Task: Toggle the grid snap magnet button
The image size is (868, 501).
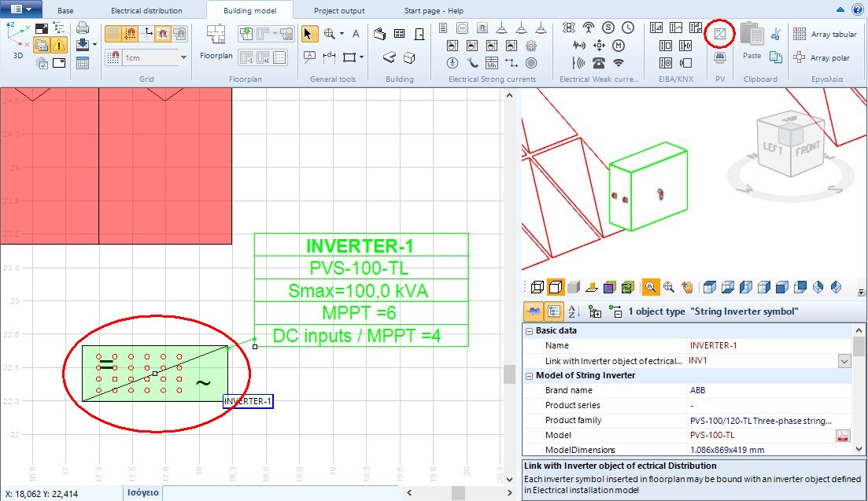Action: [x=131, y=31]
